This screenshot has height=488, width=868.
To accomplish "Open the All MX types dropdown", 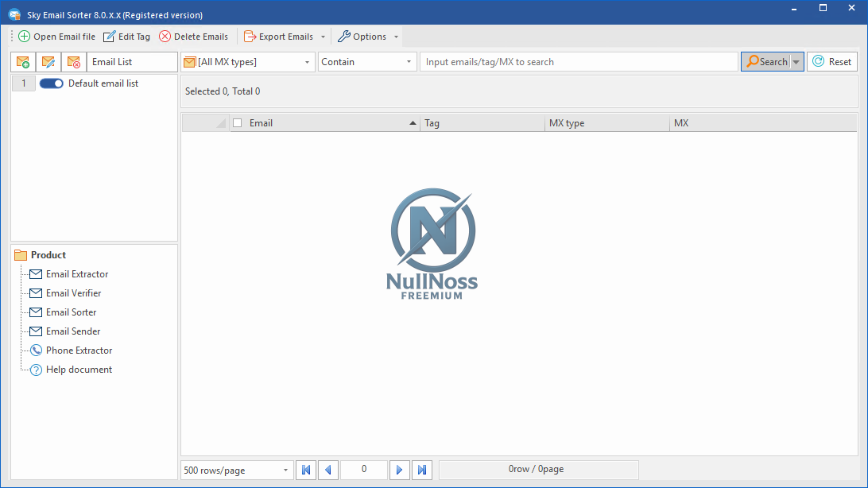I will (x=307, y=61).
